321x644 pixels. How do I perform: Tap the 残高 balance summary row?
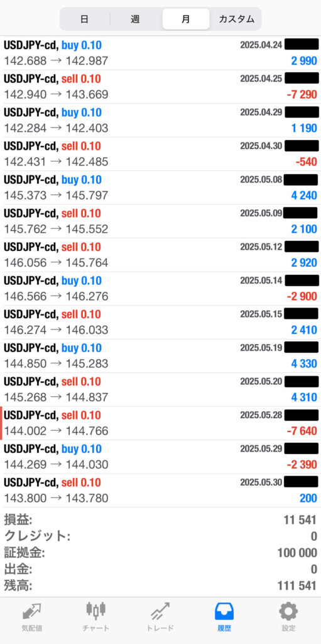click(161, 586)
